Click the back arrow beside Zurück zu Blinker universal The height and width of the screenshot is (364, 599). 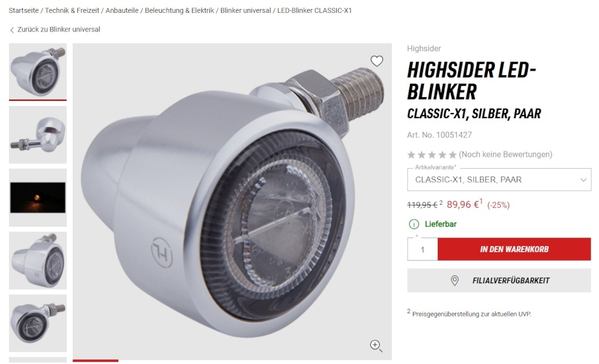coord(12,30)
